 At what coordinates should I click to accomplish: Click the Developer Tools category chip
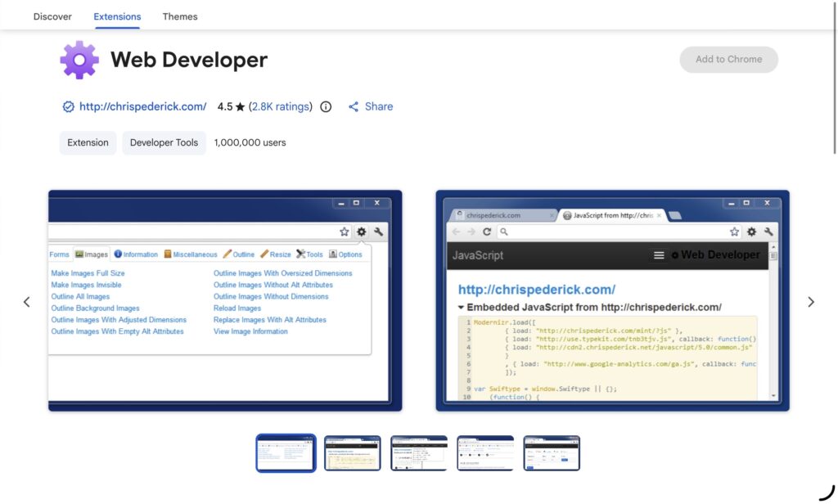pyautogui.click(x=164, y=142)
